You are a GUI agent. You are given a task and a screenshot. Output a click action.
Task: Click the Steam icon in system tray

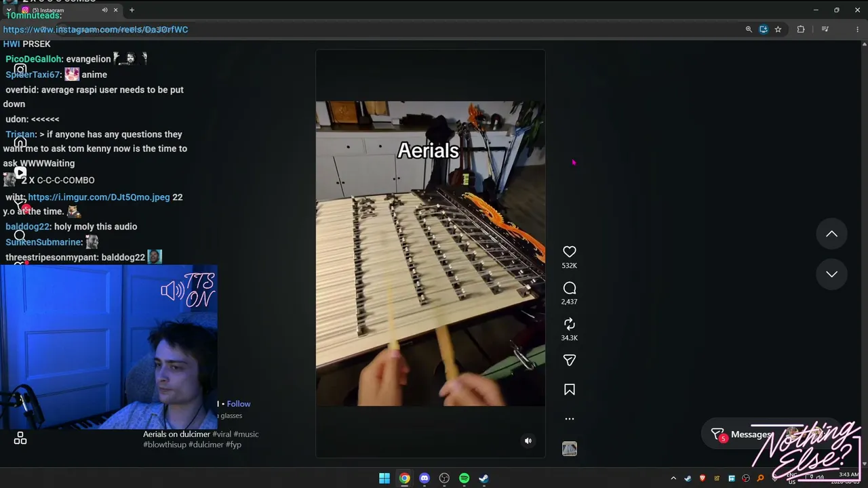[x=688, y=479]
